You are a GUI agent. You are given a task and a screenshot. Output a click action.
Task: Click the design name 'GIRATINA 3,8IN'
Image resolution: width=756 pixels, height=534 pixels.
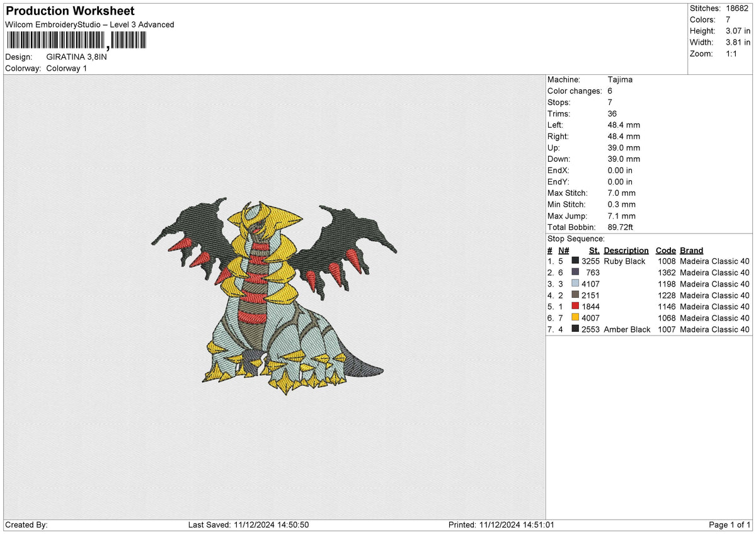point(77,57)
